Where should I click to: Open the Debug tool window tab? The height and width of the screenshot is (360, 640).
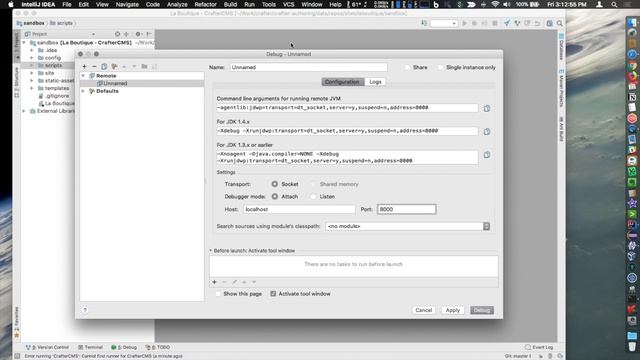pos(124,347)
